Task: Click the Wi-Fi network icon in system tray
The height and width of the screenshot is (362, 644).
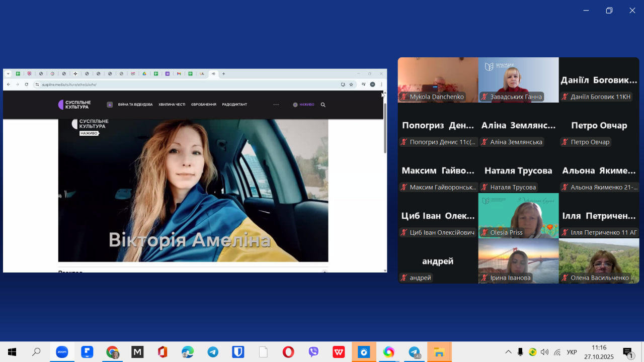Action: [x=557, y=352]
